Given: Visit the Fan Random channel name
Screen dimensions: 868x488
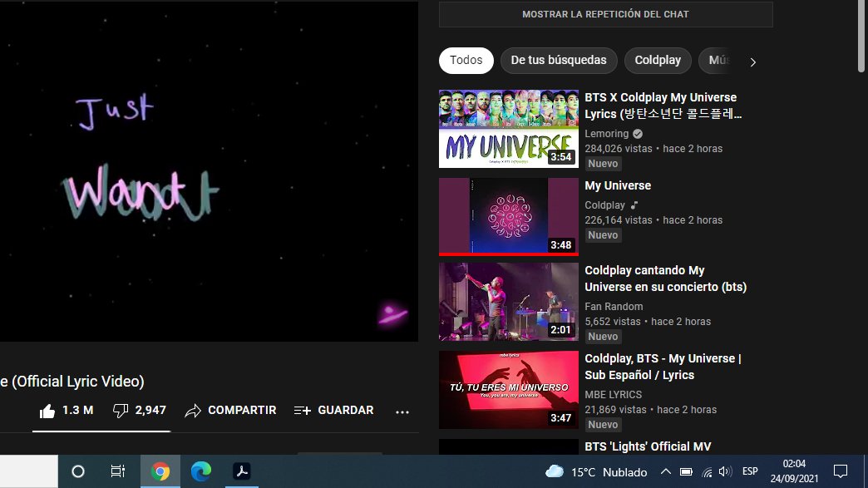Looking at the screenshot, I should coord(614,307).
